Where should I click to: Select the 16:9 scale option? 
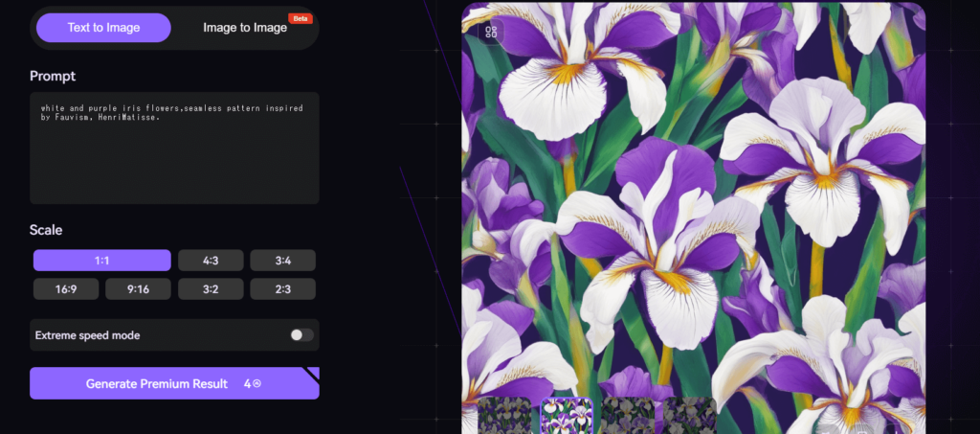66,289
